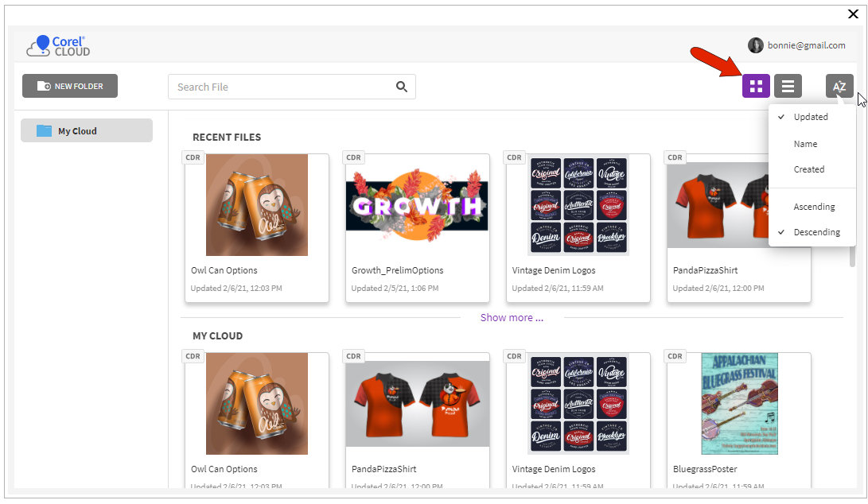The image size is (868, 504).
Task: Click the Corel Cloud logo
Action: (58, 46)
